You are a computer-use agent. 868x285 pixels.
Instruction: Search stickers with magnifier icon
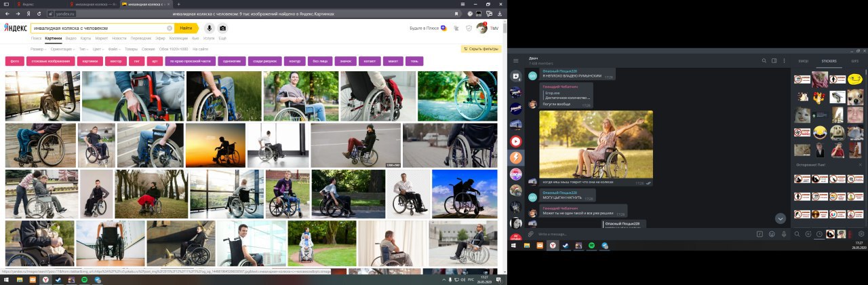pyautogui.click(x=797, y=234)
